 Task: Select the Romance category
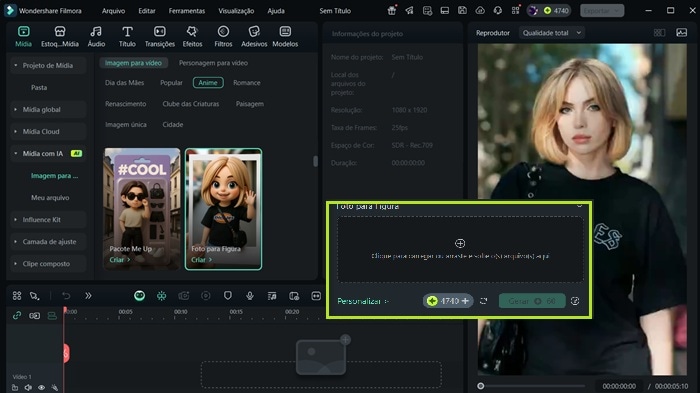click(x=246, y=83)
